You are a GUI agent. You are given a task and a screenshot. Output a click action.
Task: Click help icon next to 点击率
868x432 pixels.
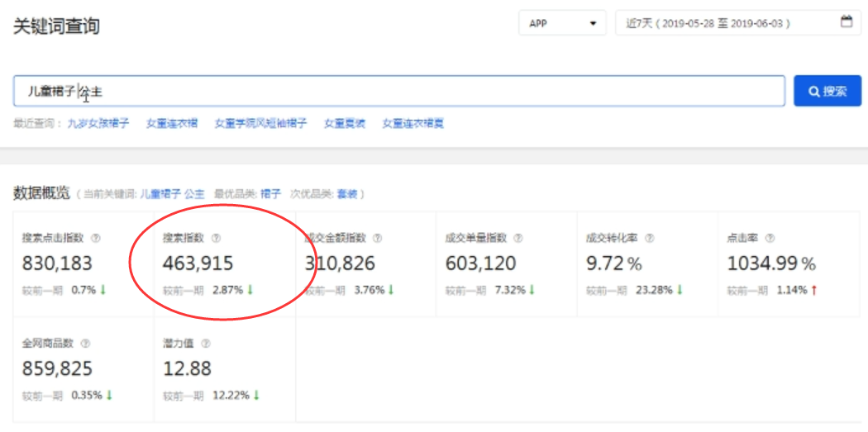(x=770, y=238)
